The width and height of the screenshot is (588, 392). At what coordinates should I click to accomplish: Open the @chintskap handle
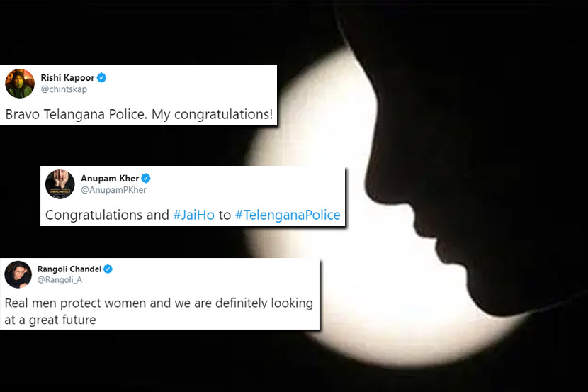(64, 89)
